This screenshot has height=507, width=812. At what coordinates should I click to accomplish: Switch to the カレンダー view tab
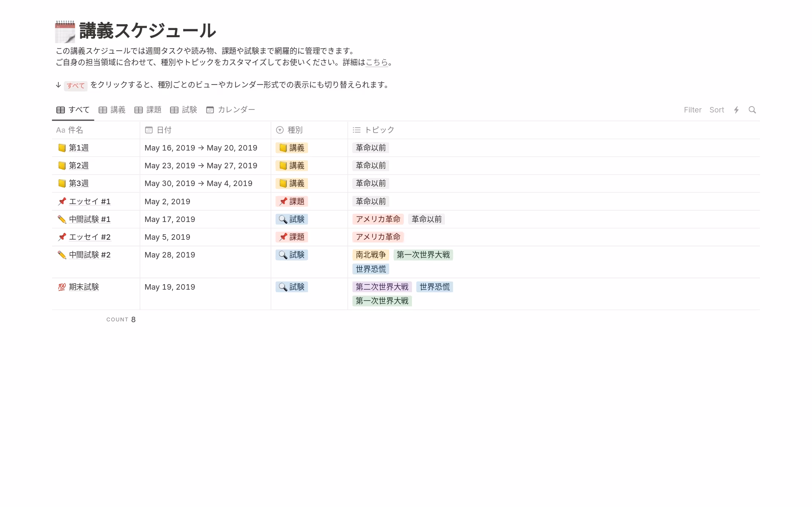230,110
